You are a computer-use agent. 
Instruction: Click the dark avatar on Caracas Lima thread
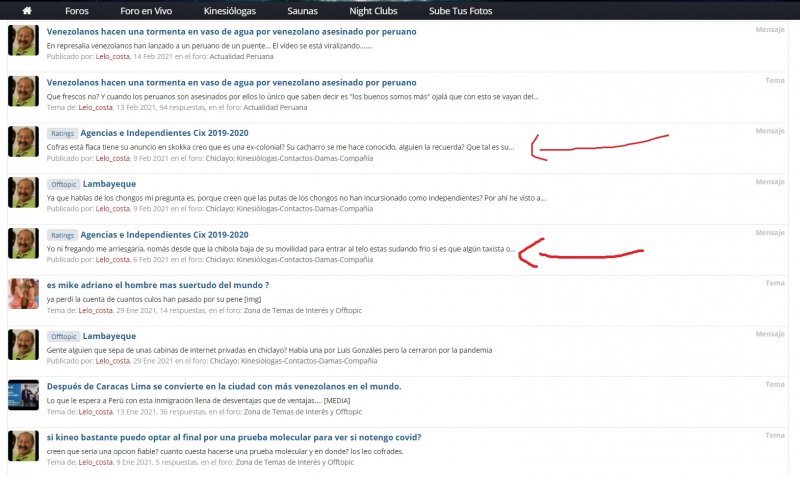click(x=23, y=395)
